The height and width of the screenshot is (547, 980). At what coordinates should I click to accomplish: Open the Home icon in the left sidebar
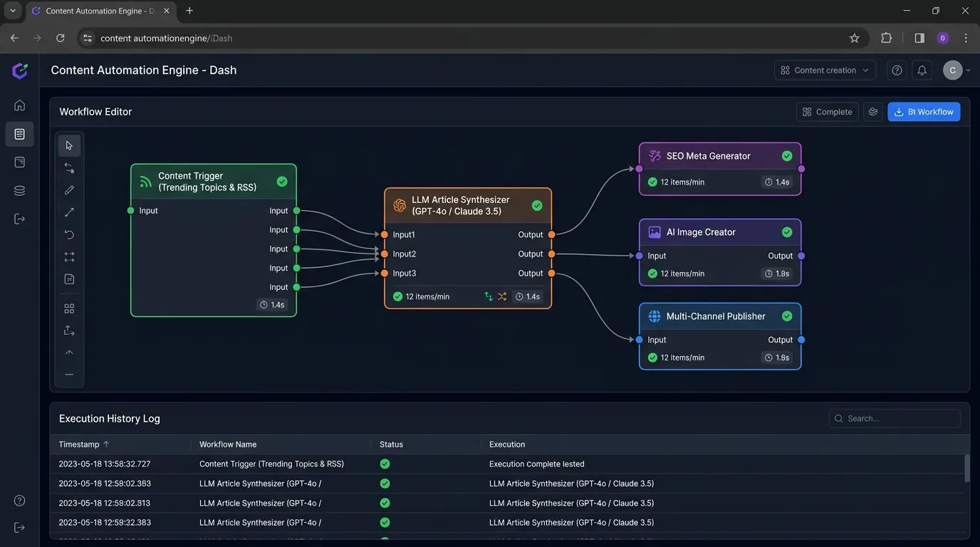pos(19,105)
